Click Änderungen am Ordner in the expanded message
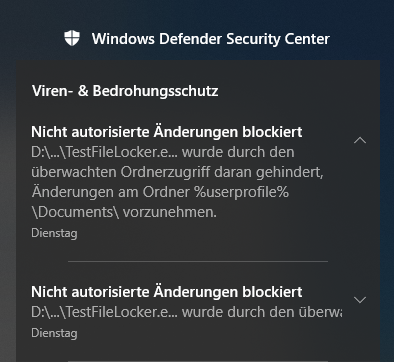The image size is (394, 362). tap(111, 192)
